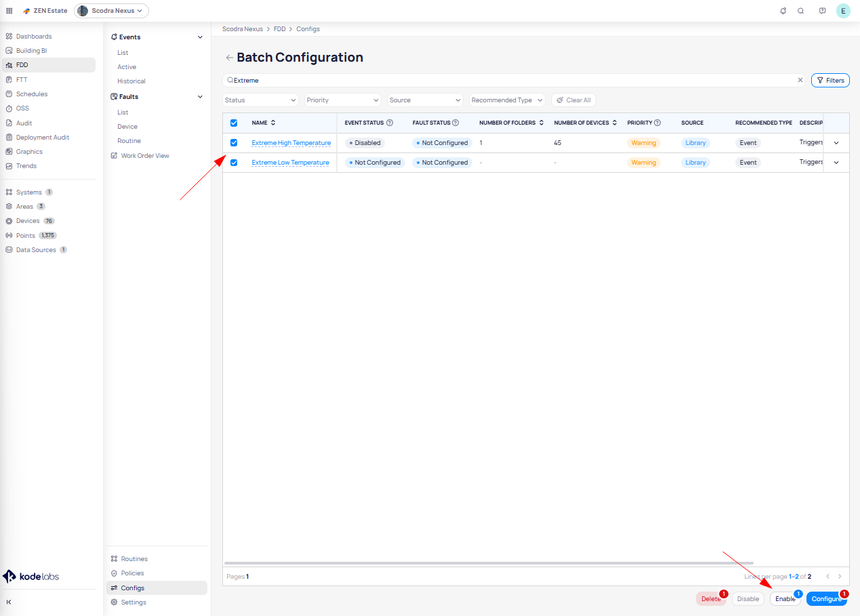Expand the Extreme High Temperature row chevron
Viewport: 860px width, 616px height.
click(x=836, y=143)
